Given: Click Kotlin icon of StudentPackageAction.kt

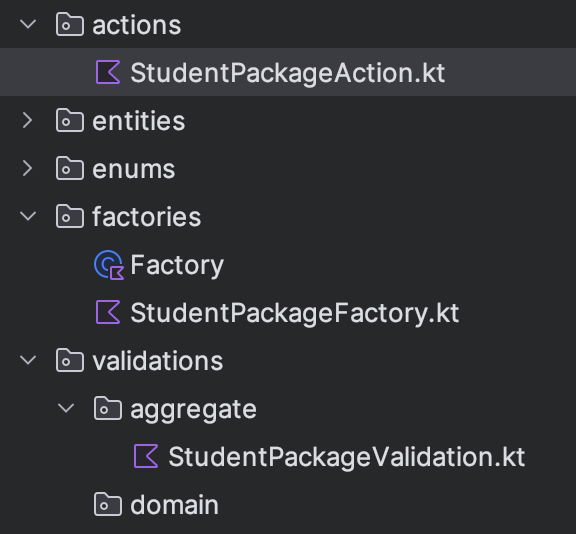Looking at the screenshot, I should (x=108, y=72).
